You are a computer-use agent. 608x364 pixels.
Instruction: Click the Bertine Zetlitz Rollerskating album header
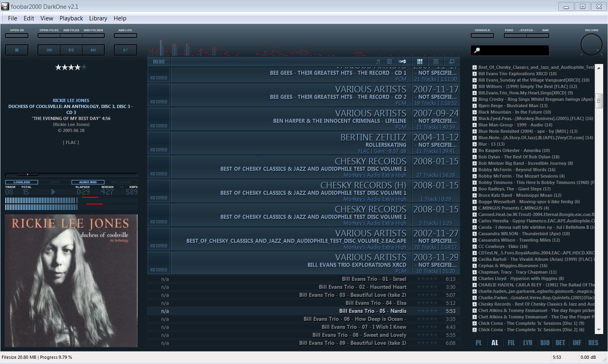pos(304,143)
